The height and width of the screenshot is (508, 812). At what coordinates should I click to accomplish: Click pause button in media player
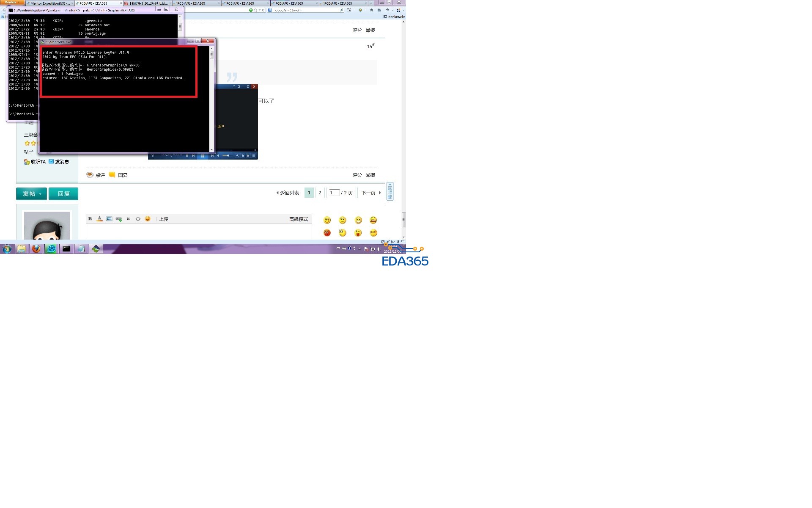[203, 156]
